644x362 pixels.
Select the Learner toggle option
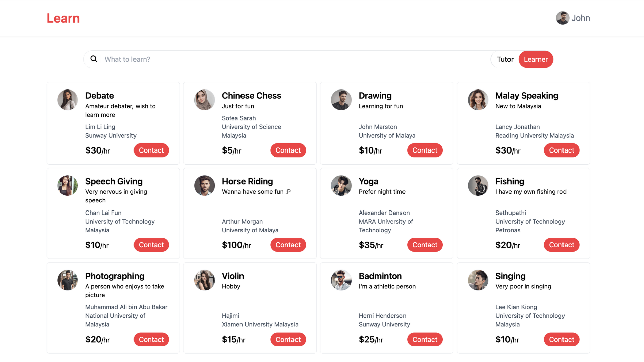pyautogui.click(x=536, y=59)
